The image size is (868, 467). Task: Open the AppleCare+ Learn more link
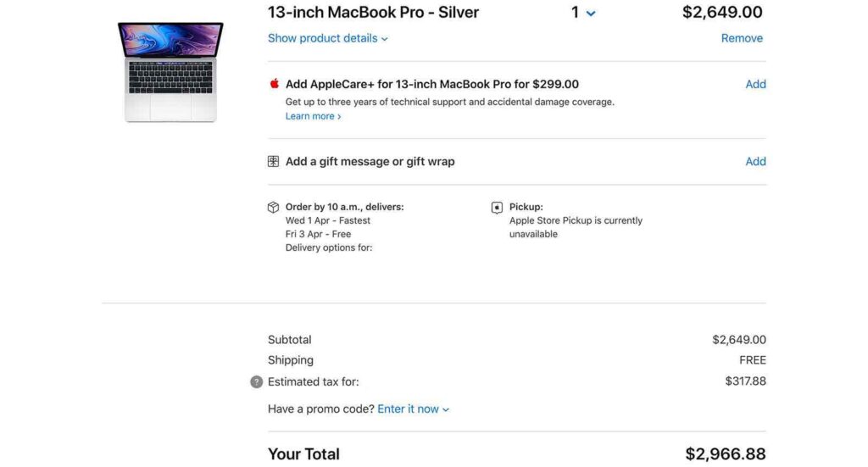(313, 116)
